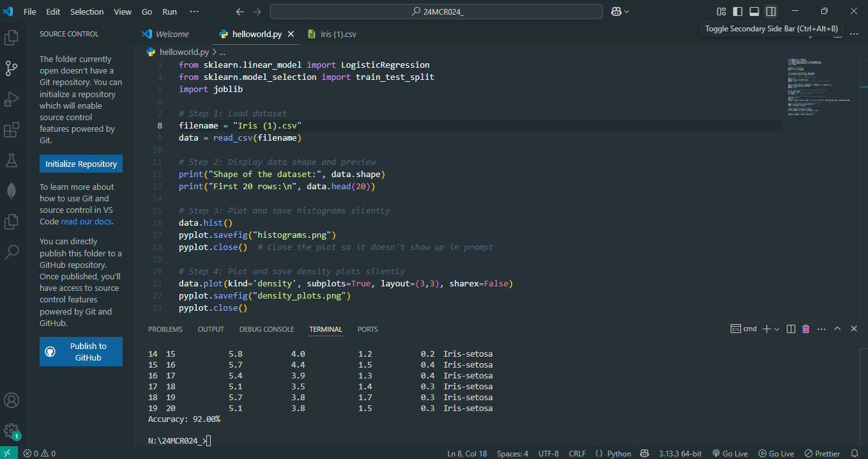
Task: Click Prettier status bar item
Action: tap(822, 453)
